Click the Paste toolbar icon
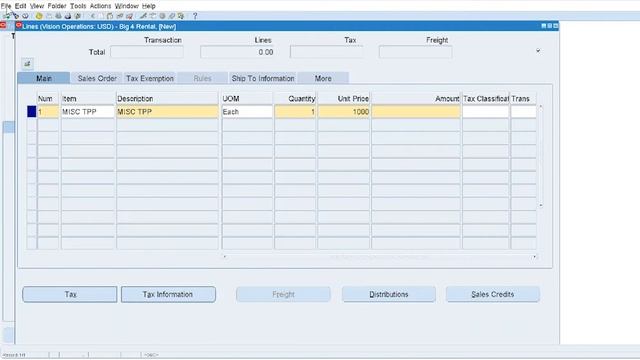 [110, 16]
